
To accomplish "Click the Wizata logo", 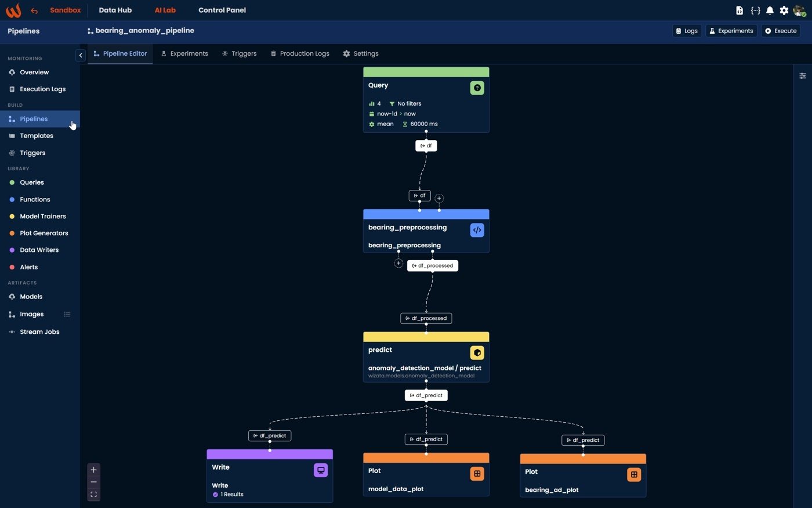I will point(13,10).
